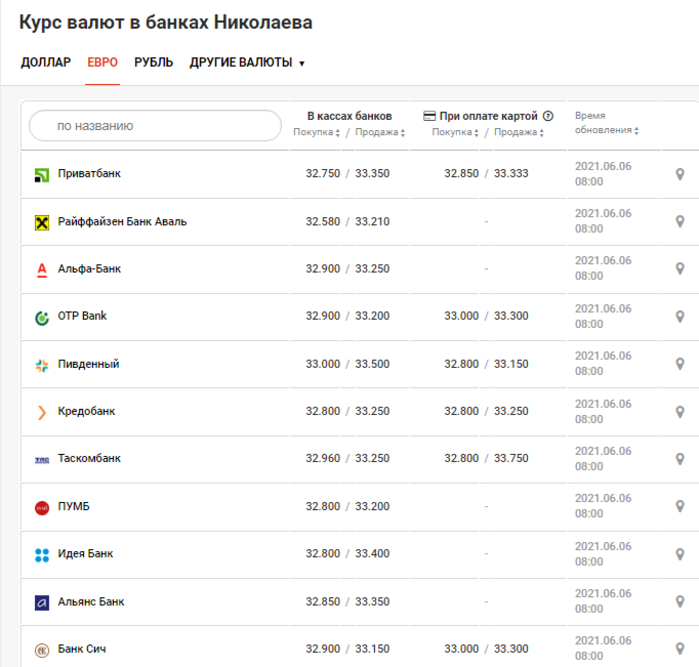Expand the ДРУГИЕ ВАЛЮТЫ dropdown
Screen dimensions: 699x667
(247, 62)
